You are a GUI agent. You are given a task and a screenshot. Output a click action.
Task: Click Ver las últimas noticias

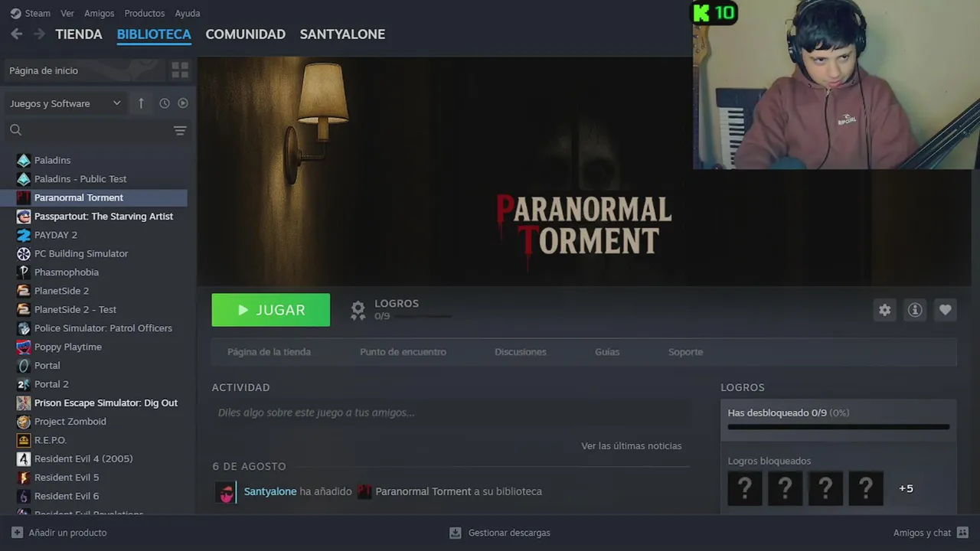click(x=632, y=446)
